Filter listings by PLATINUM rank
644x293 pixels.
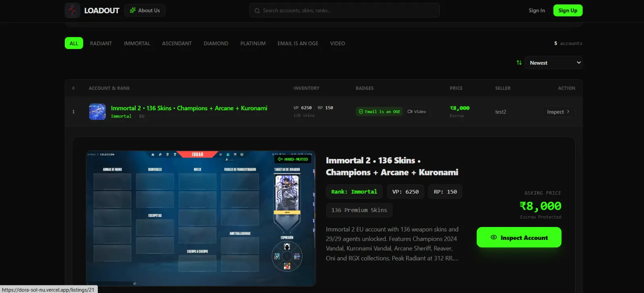click(253, 43)
